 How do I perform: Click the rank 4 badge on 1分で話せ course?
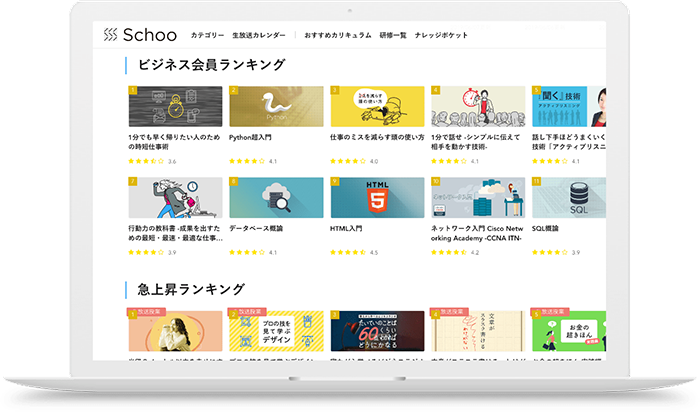(436, 90)
